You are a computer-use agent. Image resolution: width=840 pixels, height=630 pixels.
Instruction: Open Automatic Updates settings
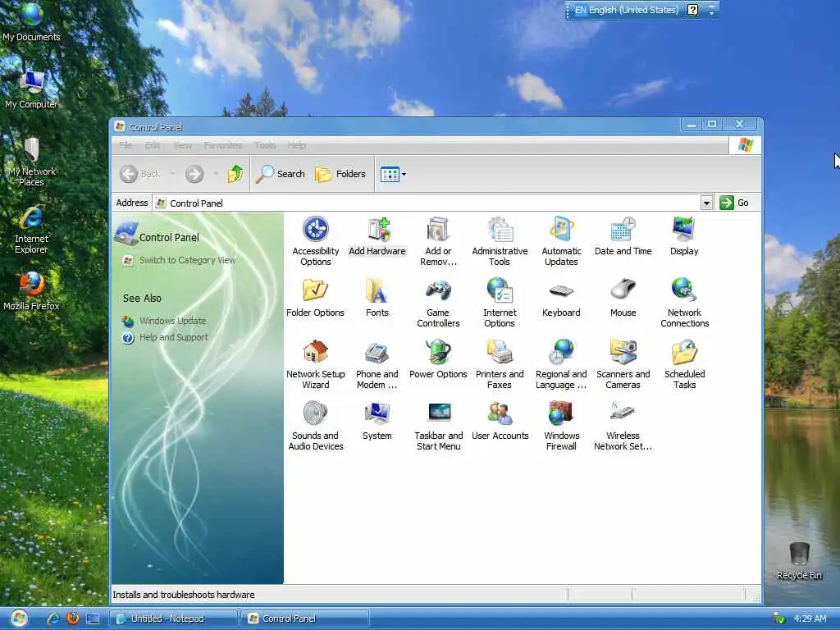pos(561,240)
